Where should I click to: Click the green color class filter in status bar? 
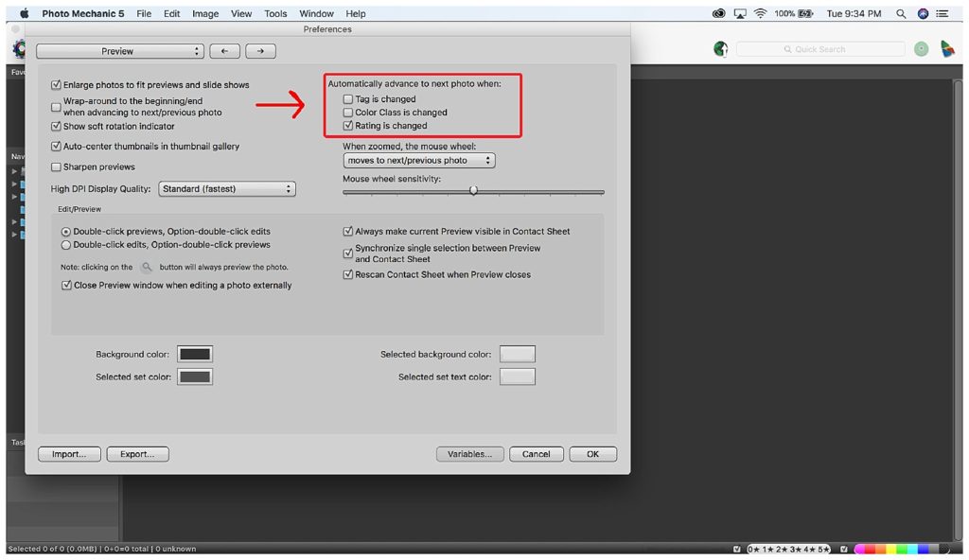(902, 549)
